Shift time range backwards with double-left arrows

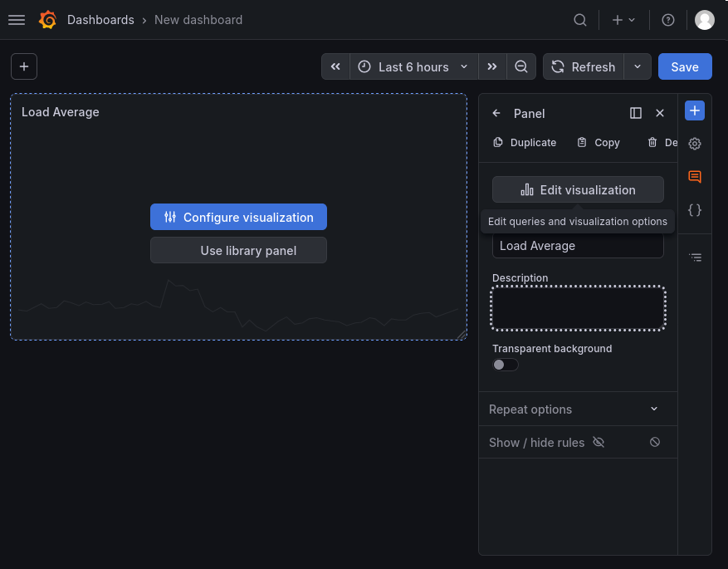pyautogui.click(x=335, y=67)
